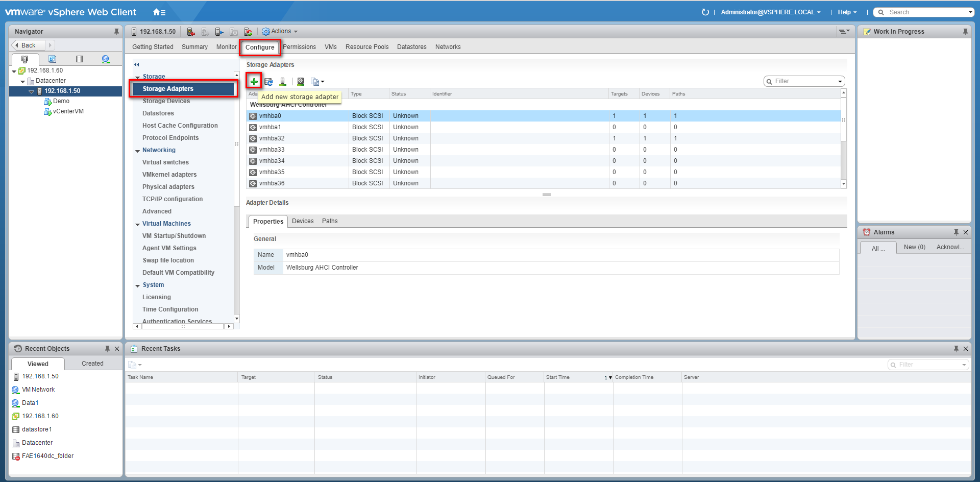Screen dimensions: 980x482
Task: Switch to Devices tab in Adapter Details
Action: (x=303, y=221)
